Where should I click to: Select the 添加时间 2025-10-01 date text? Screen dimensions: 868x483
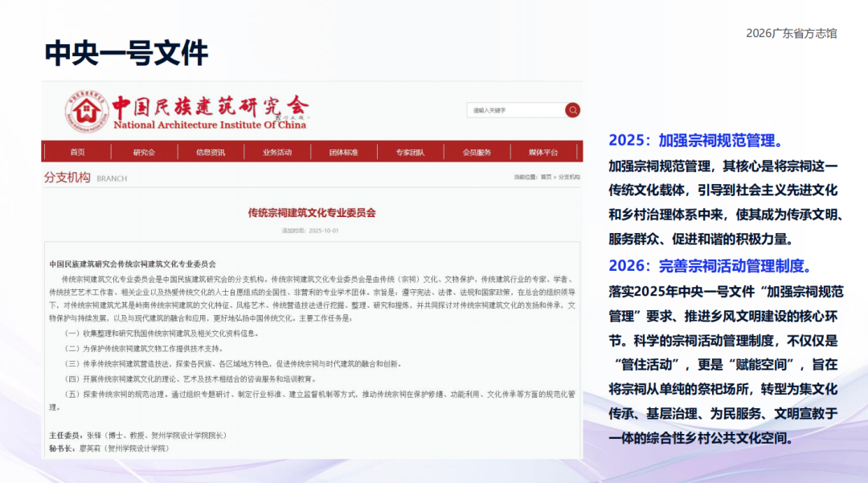[310, 231]
